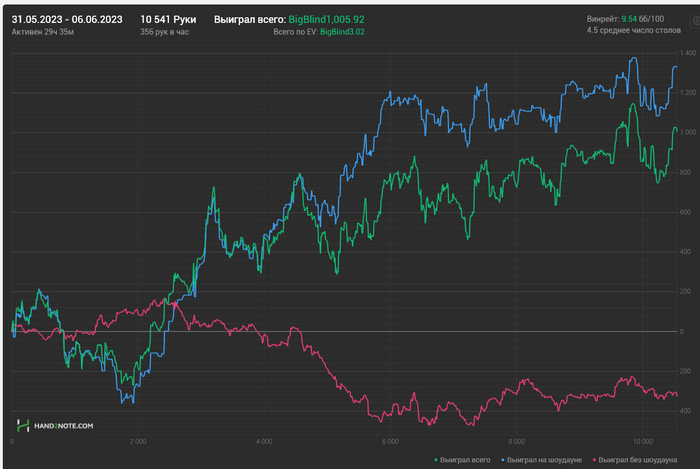Click the 'Активен 29ч 35м' label
This screenshot has width=700, height=469.
(41, 32)
